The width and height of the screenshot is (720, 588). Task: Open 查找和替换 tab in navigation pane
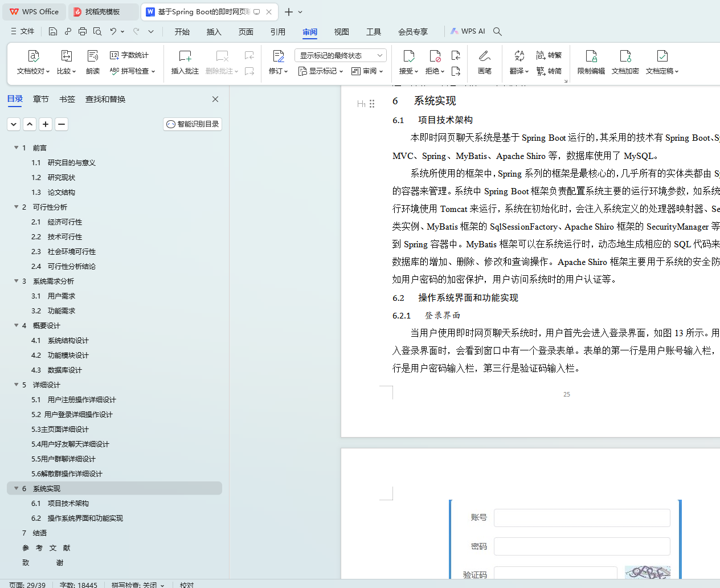(x=105, y=99)
